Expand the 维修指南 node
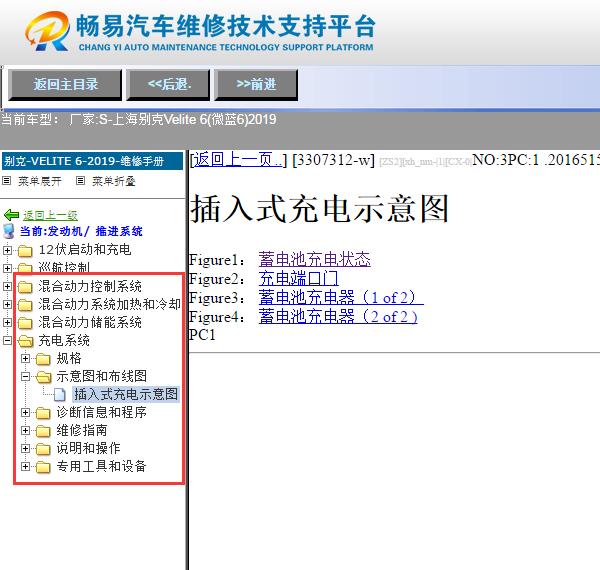Image resolution: width=600 pixels, height=570 pixels. coord(25,430)
